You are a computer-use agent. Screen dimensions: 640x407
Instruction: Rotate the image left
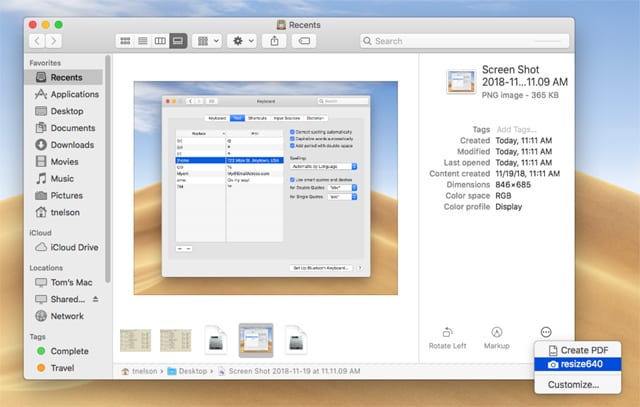[447, 337]
